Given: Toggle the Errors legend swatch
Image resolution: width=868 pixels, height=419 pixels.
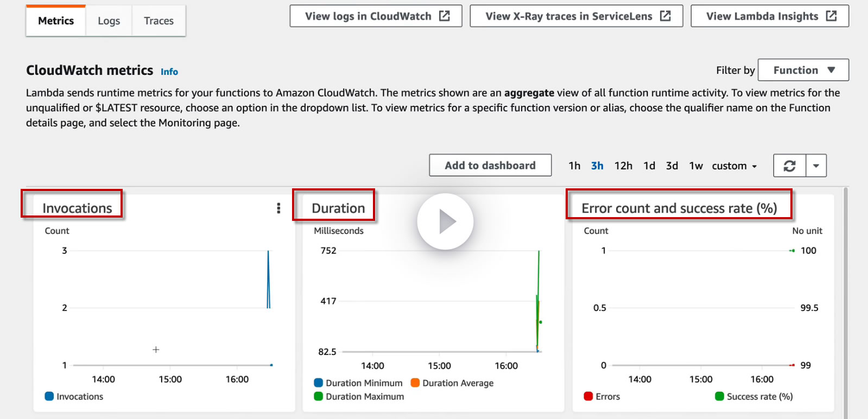Looking at the screenshot, I should click(x=588, y=396).
